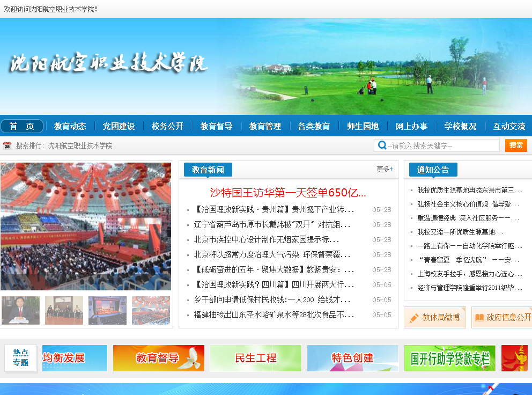
Task: Select first thumbnail of man at desk
Action: 20,310
